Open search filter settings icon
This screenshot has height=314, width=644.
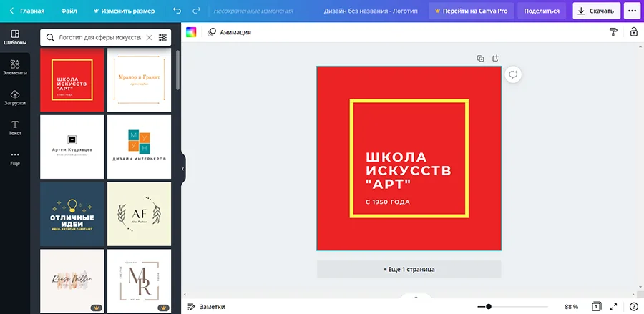(x=163, y=37)
